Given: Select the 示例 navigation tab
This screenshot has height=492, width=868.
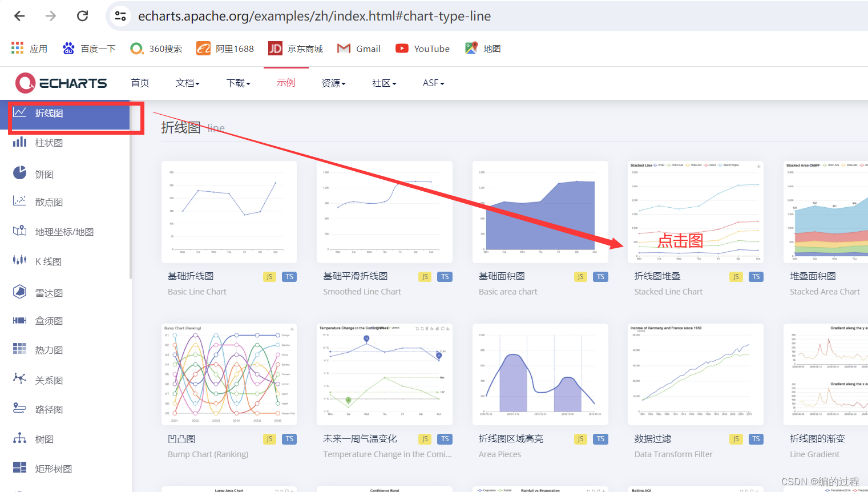Looking at the screenshot, I should pos(286,83).
